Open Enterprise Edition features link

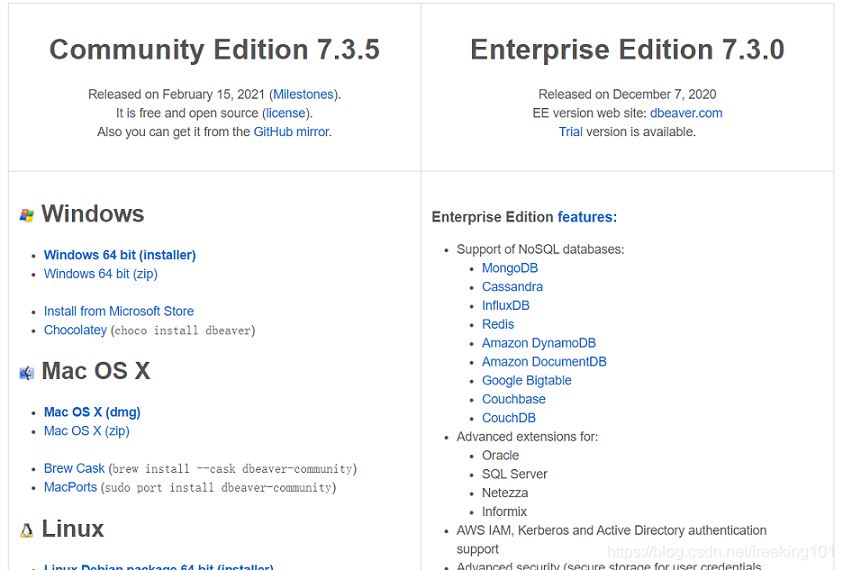(587, 217)
